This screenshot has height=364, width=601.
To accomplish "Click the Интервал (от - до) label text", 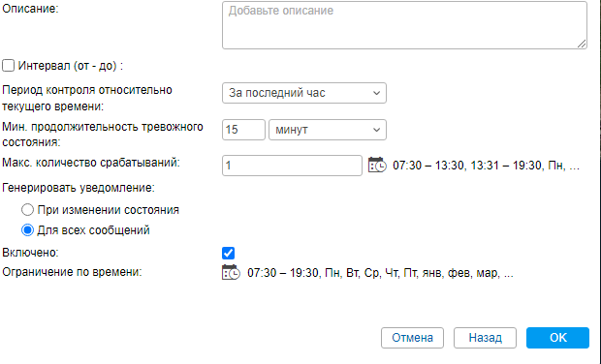I will 70,66.
